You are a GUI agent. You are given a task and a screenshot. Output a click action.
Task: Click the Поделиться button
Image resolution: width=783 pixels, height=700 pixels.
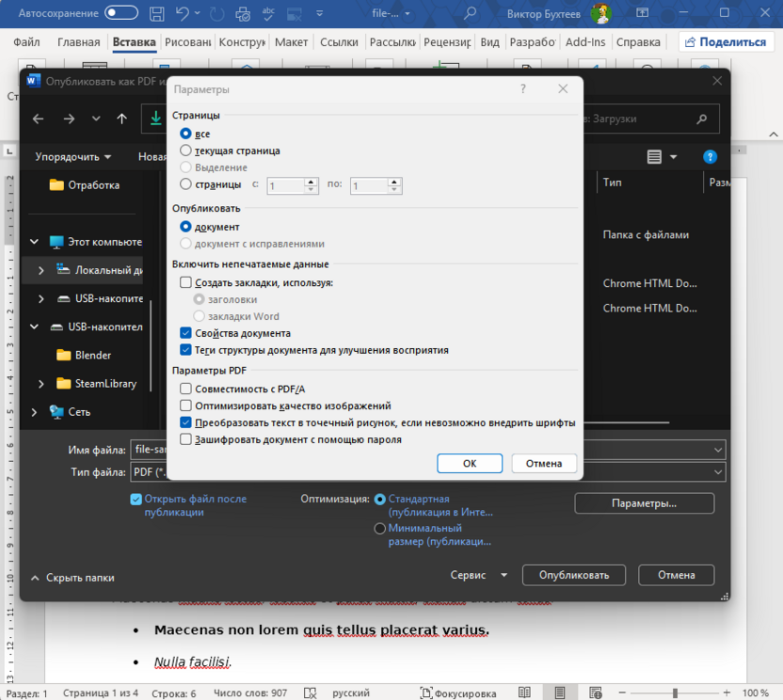(726, 42)
